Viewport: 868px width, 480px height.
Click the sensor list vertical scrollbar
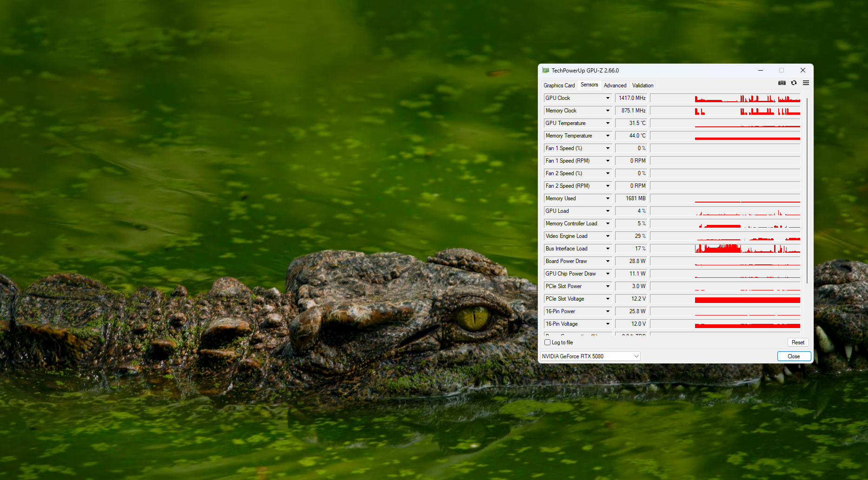coord(807,191)
